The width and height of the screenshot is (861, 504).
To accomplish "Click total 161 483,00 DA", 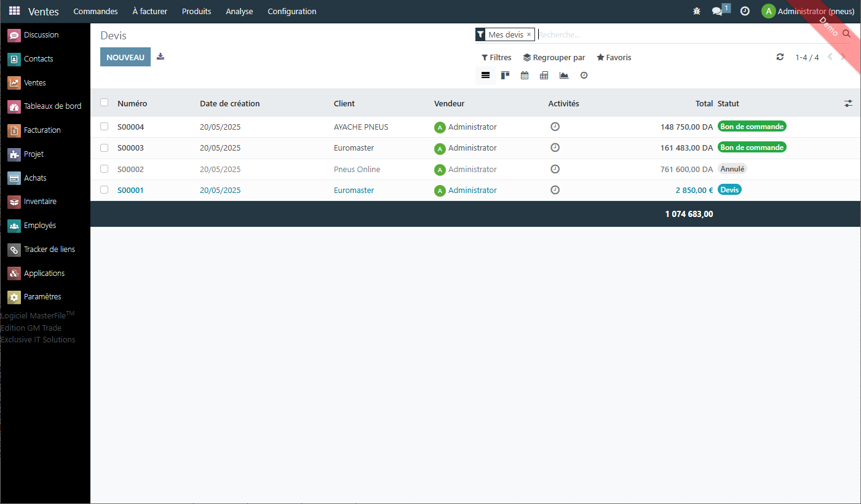I will (x=687, y=148).
